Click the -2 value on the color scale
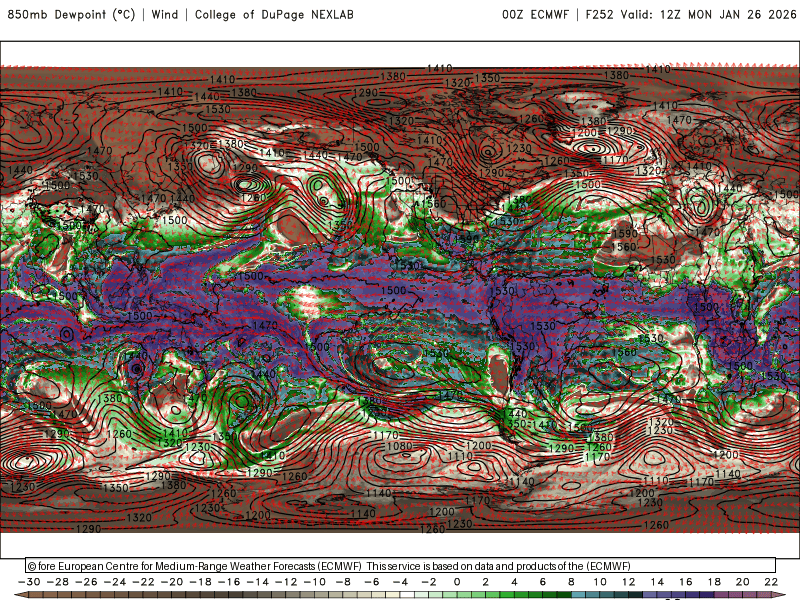Screen dimensions: 800x600 (x=429, y=582)
